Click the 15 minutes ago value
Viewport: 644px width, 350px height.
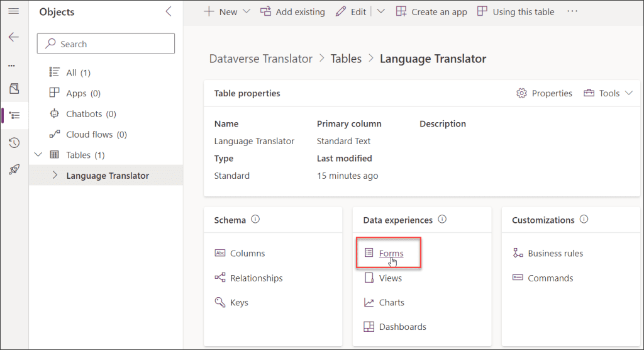tap(347, 176)
